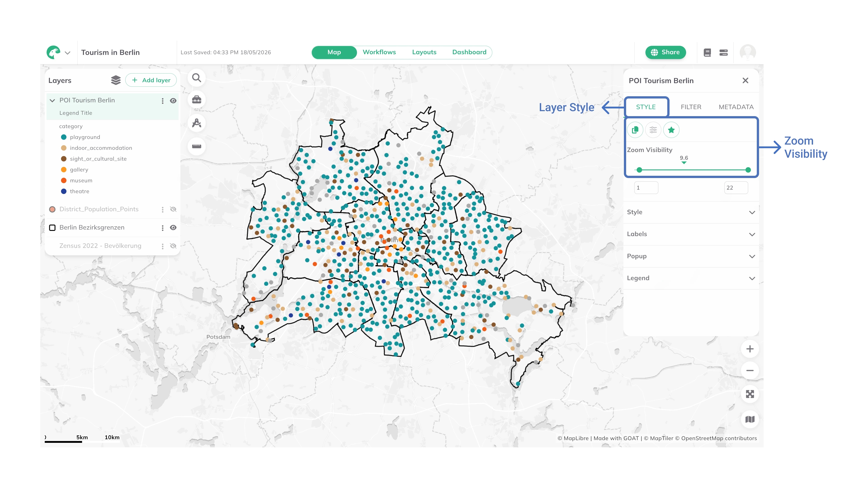This screenshot has width=868, height=488.
Task: Select the FILTER tab
Action: (x=691, y=107)
